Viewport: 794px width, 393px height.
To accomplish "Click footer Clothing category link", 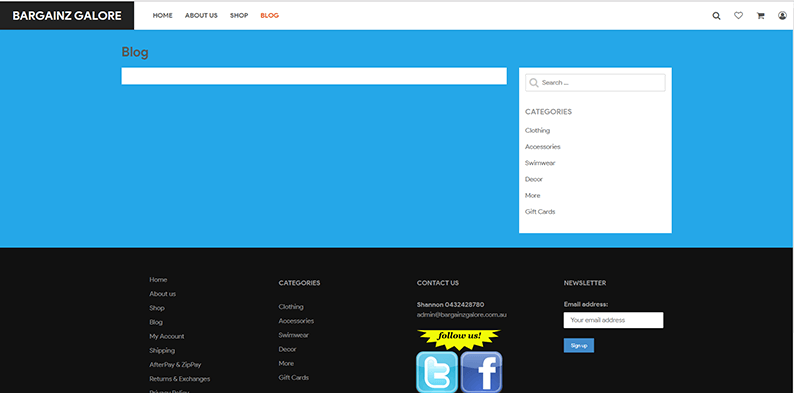I will coord(291,306).
